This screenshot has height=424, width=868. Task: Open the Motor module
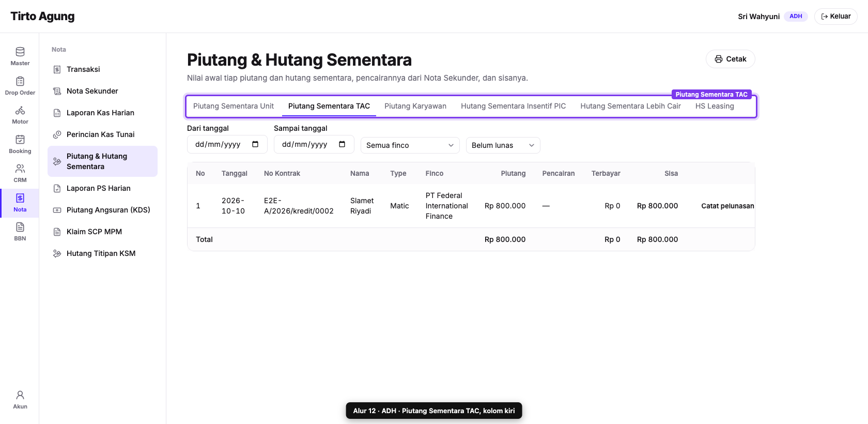pyautogui.click(x=20, y=115)
